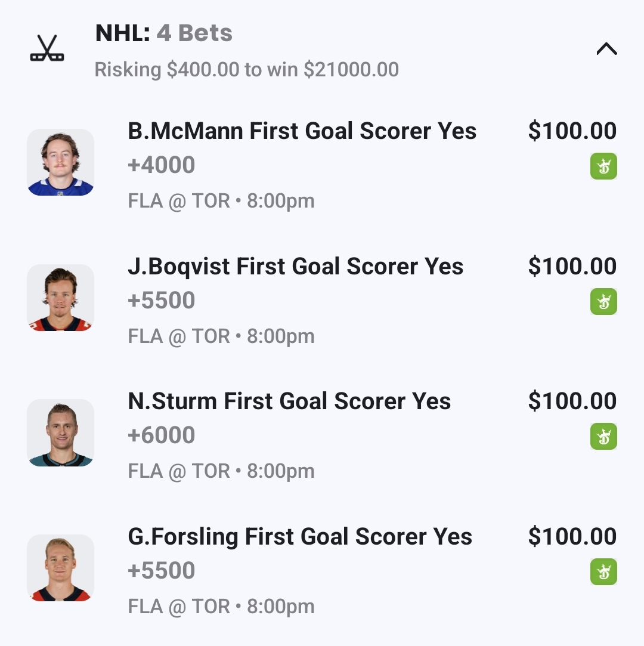Tap N.Sturm player headshot

click(x=60, y=432)
